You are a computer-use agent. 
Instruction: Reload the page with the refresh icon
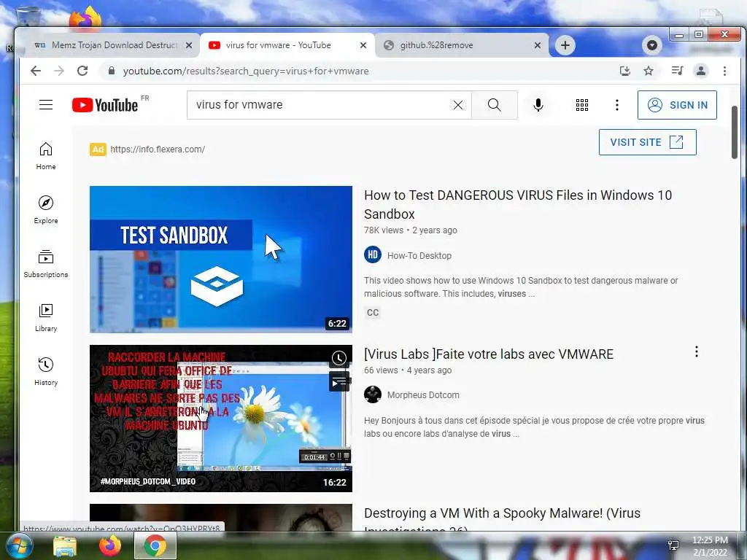[82, 71]
